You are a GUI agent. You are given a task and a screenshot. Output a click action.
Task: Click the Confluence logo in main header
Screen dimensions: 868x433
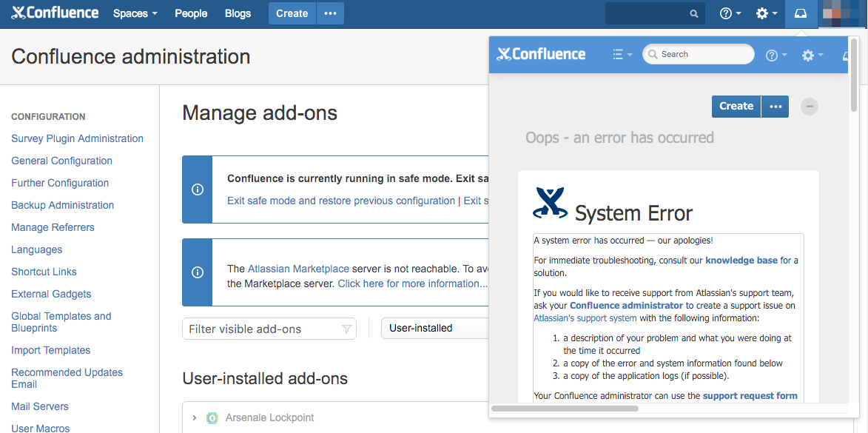pos(55,13)
